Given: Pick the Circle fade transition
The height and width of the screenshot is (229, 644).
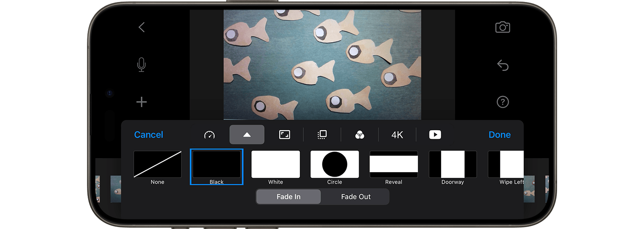Looking at the screenshot, I should 334,167.
